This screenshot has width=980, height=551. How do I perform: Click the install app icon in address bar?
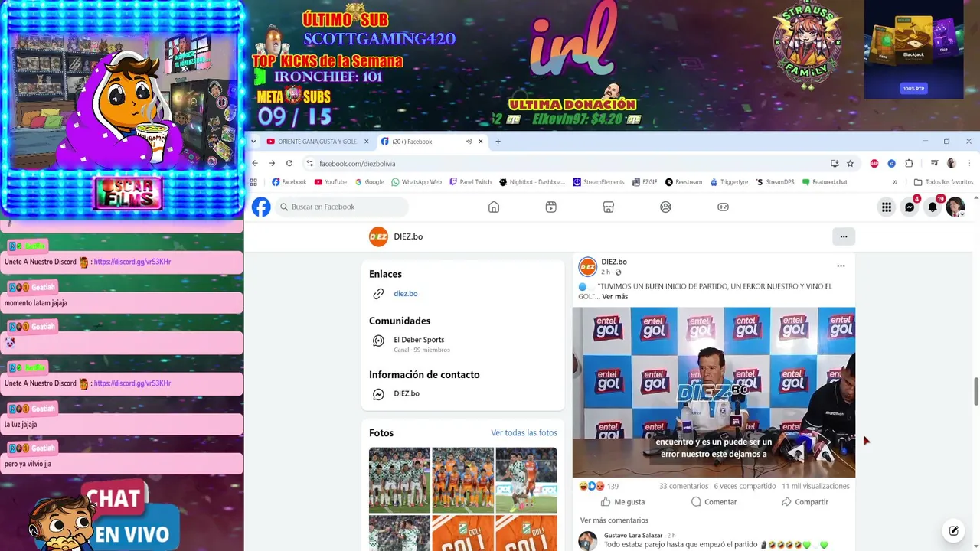tap(835, 163)
